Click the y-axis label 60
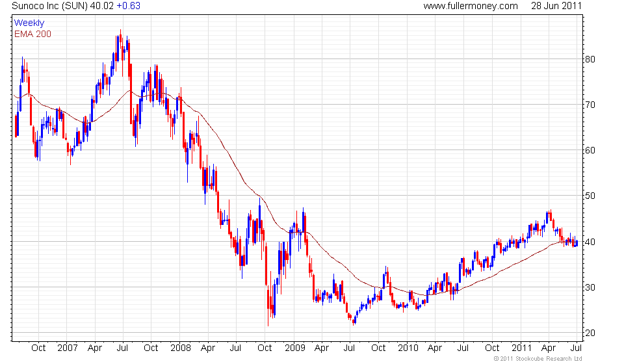 590,150
